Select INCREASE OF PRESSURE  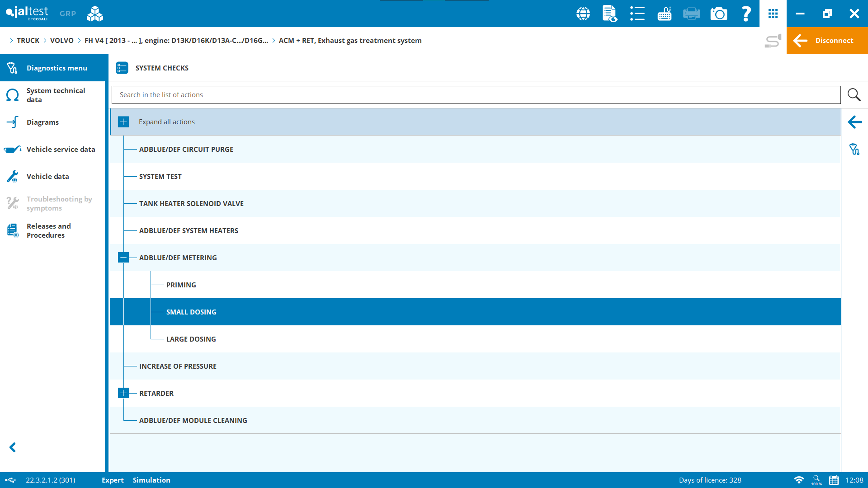(475, 366)
